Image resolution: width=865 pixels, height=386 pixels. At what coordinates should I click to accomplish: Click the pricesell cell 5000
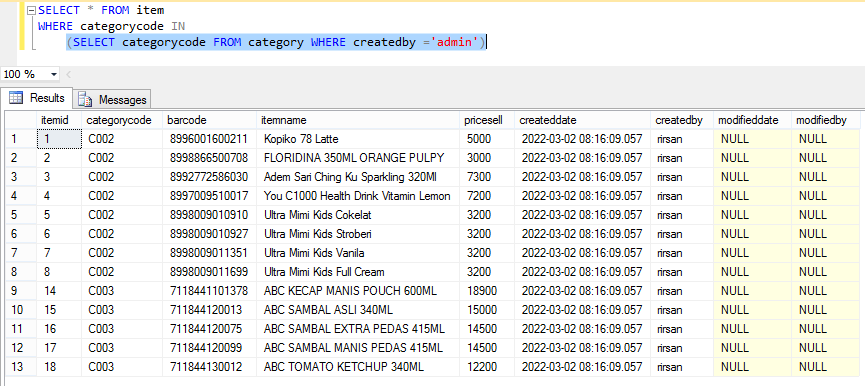[x=487, y=139]
